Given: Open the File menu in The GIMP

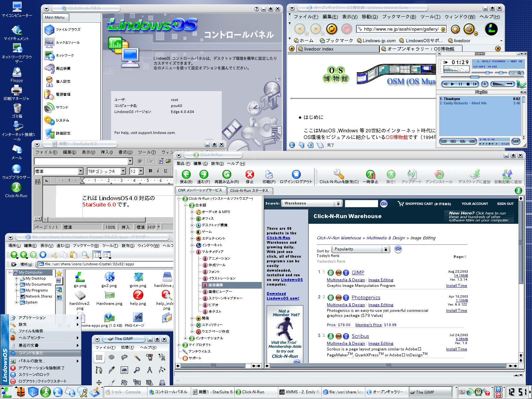Looking at the screenshot, I should tap(105, 347).
